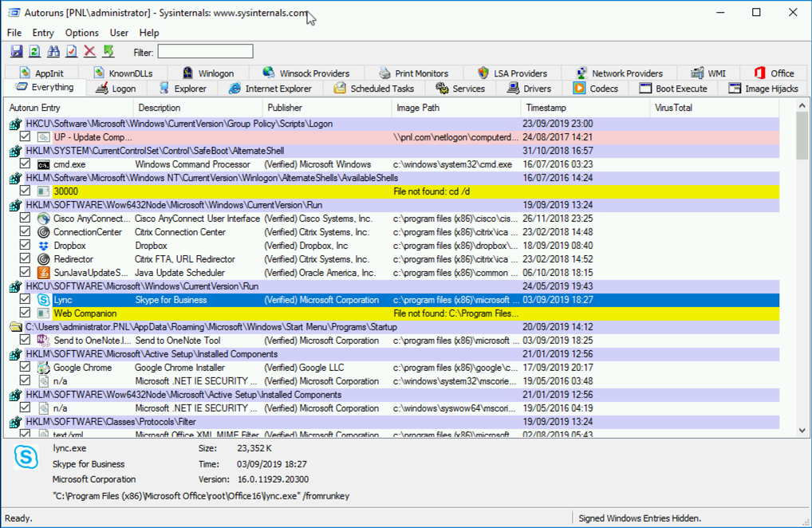Open the Office tab
Viewport: 812px width, 528px height.
point(775,73)
